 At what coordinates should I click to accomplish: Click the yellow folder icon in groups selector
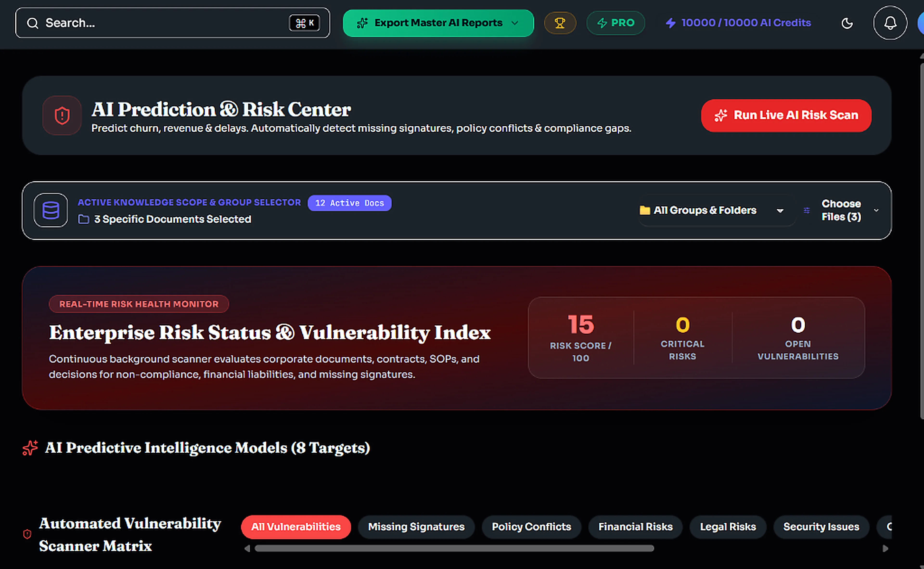click(645, 210)
